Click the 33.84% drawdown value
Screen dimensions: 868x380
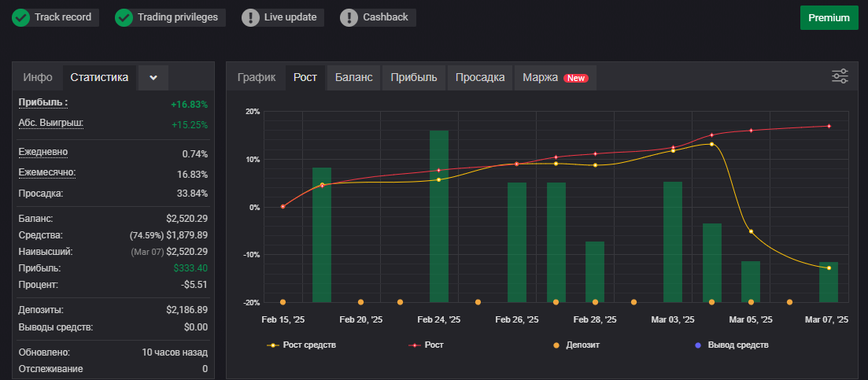(192, 194)
